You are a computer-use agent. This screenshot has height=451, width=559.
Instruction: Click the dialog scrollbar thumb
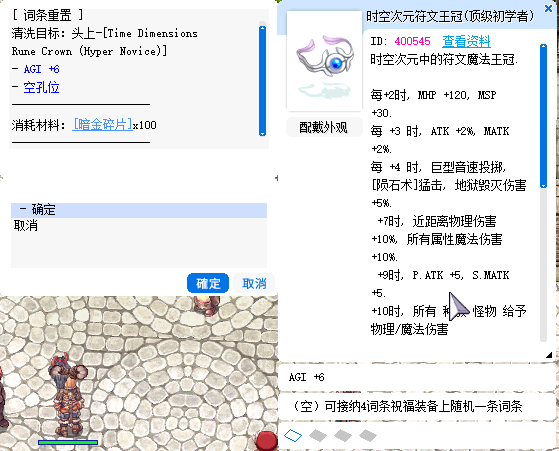(262, 81)
